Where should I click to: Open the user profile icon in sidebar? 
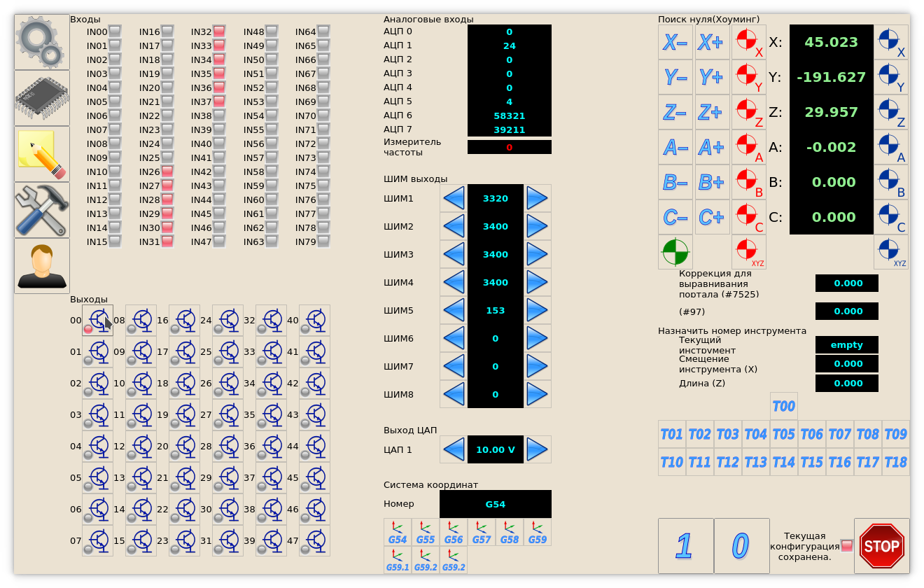[x=42, y=266]
